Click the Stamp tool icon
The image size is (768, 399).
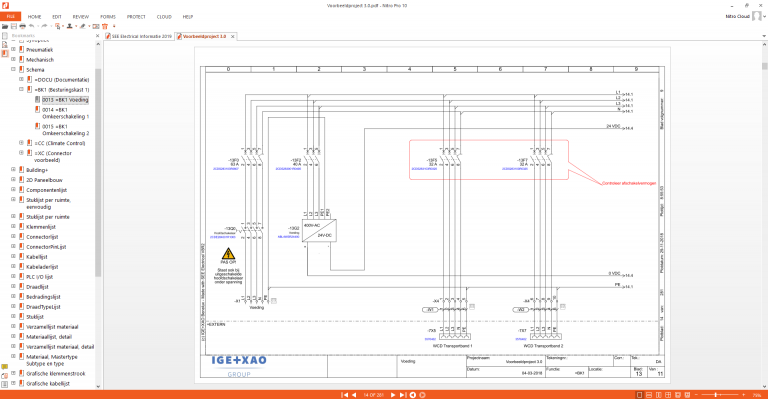click(x=70, y=26)
